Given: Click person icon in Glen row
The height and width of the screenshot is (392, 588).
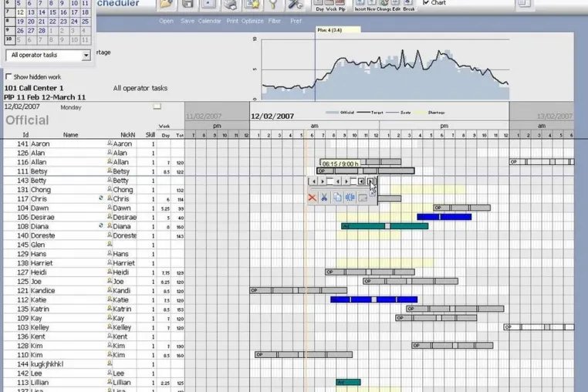Looking at the screenshot, I should [110, 244].
